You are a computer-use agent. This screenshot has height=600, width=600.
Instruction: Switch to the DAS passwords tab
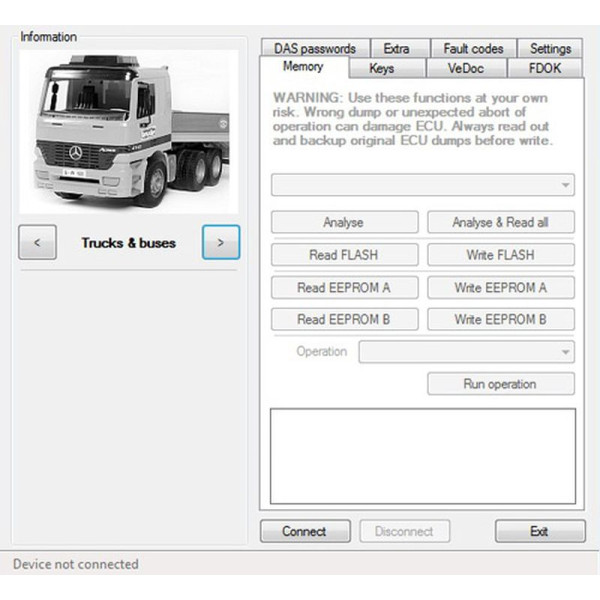(x=314, y=48)
